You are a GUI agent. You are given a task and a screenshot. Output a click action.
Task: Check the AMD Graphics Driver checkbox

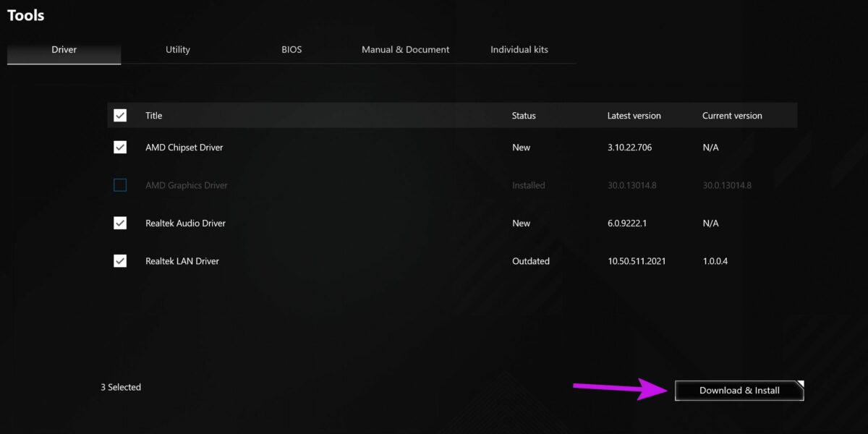120,185
